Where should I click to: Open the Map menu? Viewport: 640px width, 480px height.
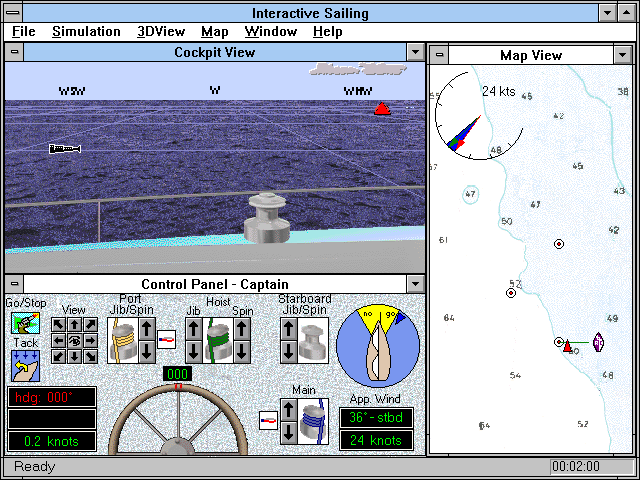point(215,32)
